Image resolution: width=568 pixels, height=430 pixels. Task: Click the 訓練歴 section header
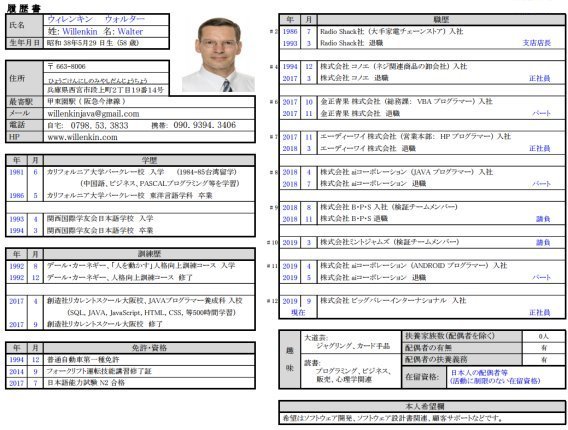[x=149, y=254]
